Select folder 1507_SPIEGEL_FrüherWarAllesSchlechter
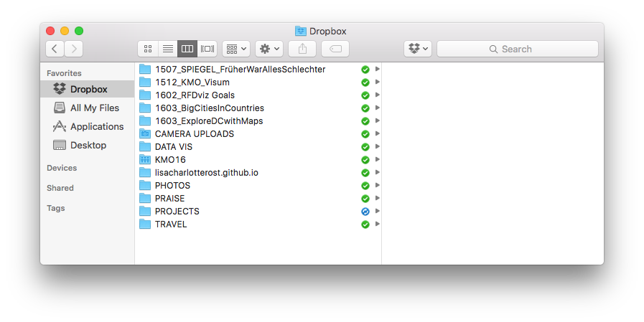This screenshot has width=644, height=322. [258, 70]
